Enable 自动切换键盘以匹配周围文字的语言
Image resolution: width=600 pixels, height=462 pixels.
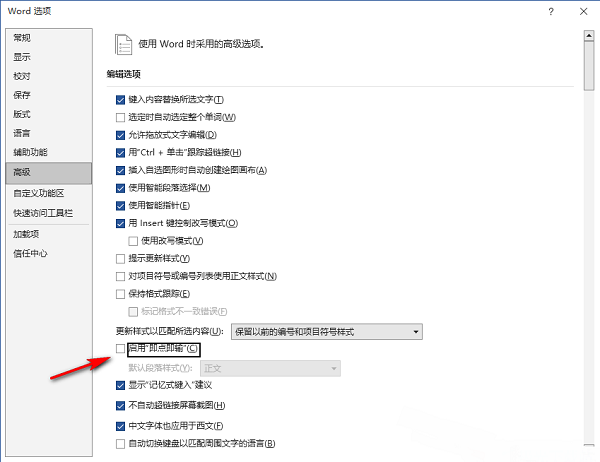point(121,444)
